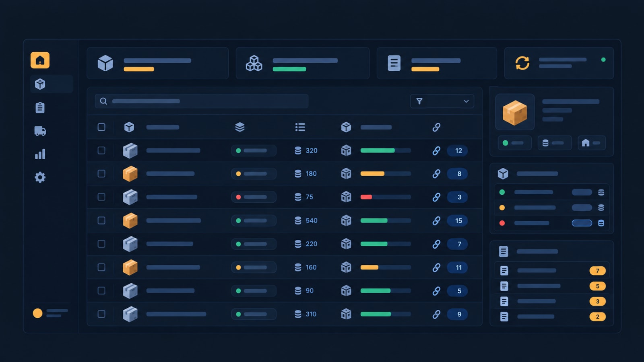Click the coin stack chip under product image
This screenshot has width=644, height=362.
click(555, 143)
